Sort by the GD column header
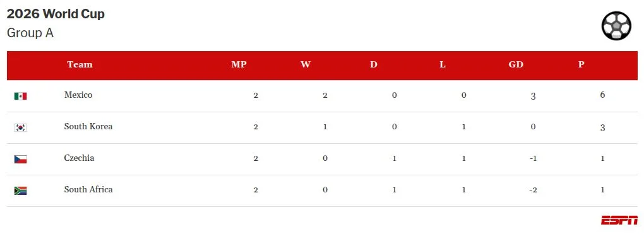The height and width of the screenshot is (234, 644). pos(516,64)
